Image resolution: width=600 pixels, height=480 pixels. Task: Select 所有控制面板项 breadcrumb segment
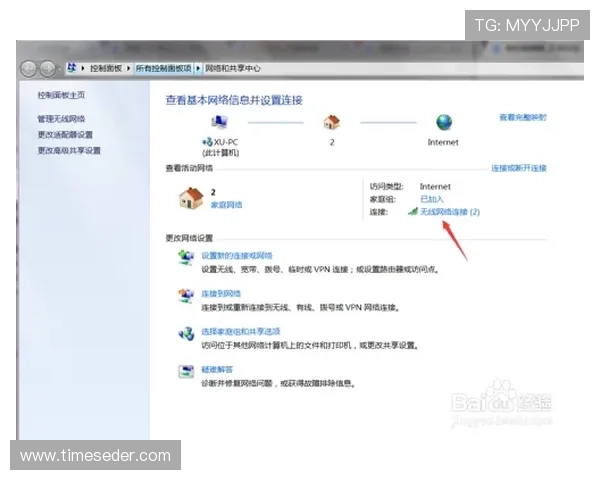[163, 68]
